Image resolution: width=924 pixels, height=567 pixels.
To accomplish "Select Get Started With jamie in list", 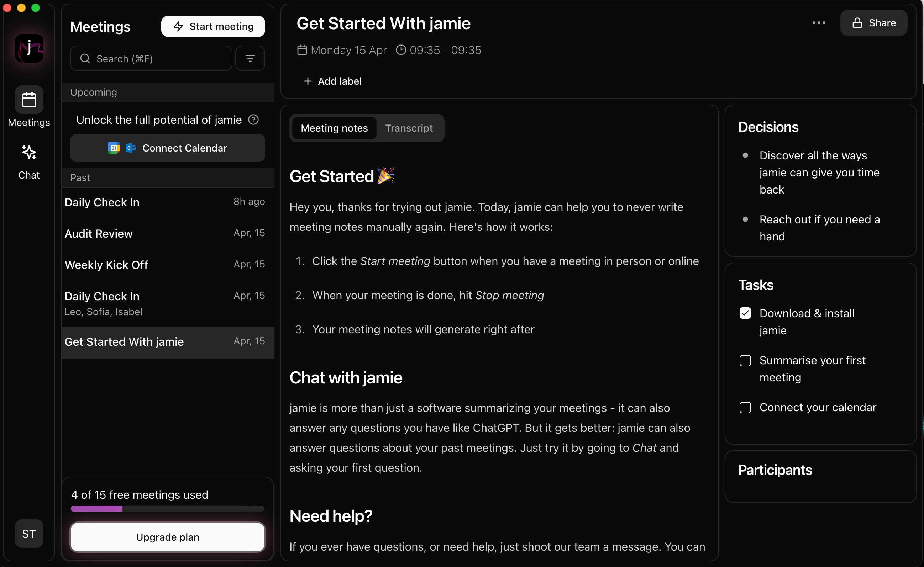I will 167,343.
